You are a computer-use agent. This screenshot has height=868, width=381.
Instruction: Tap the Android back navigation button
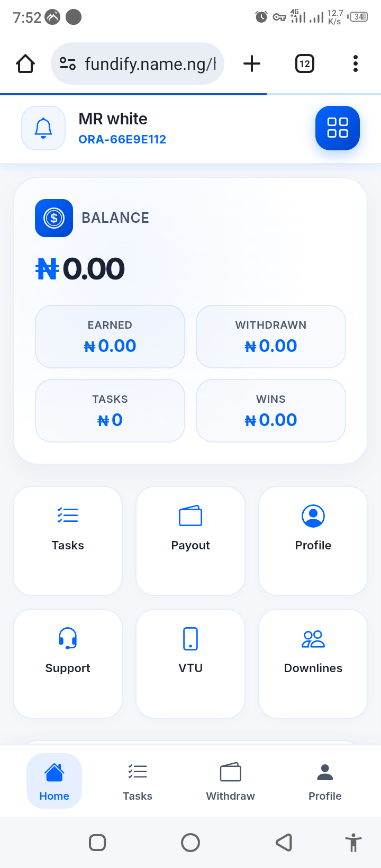pos(284,842)
